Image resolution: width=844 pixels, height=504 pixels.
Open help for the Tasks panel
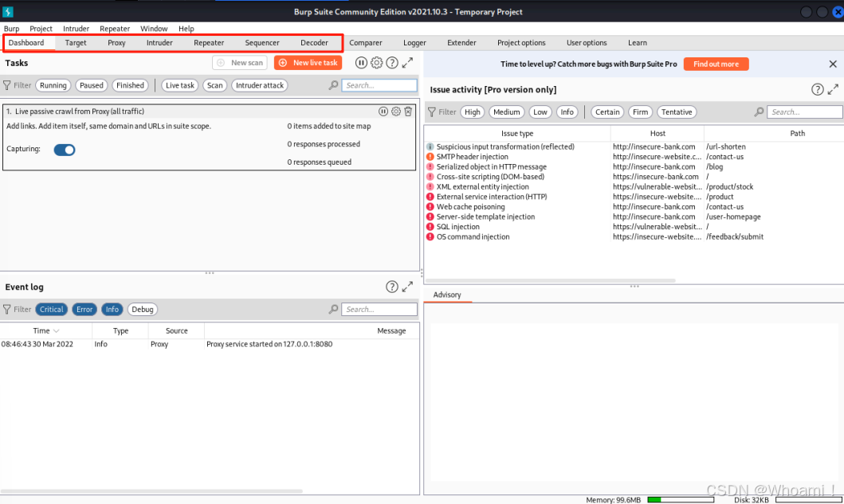click(x=392, y=63)
